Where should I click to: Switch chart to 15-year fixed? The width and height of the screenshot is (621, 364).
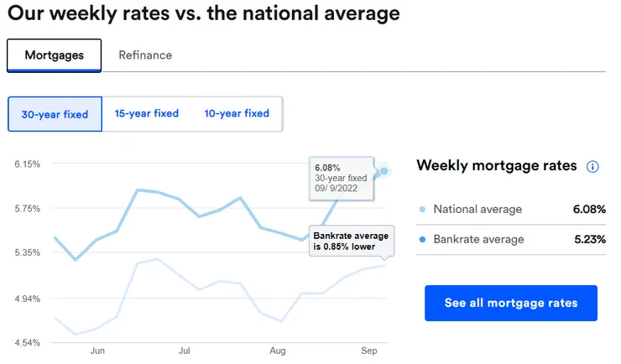(147, 114)
